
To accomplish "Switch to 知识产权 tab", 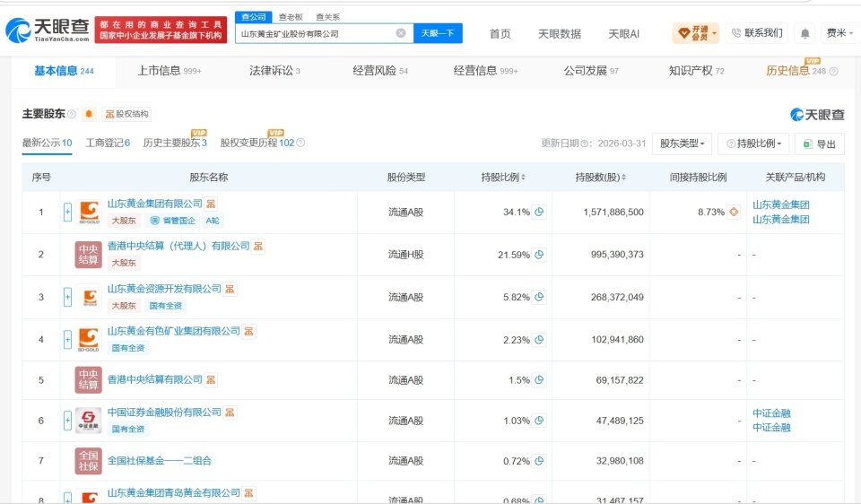I will pyautogui.click(x=696, y=71).
